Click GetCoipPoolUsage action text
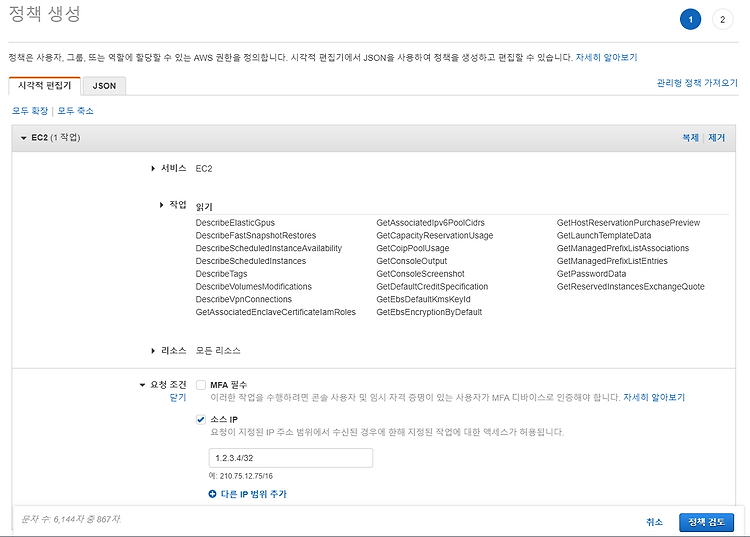This screenshot has width=750, height=537. tap(413, 248)
